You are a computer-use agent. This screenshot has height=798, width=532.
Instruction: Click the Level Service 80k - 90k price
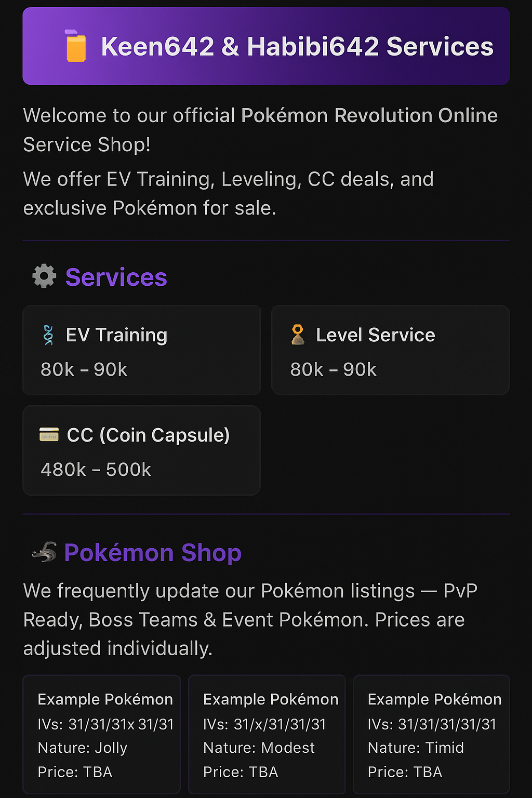click(334, 370)
